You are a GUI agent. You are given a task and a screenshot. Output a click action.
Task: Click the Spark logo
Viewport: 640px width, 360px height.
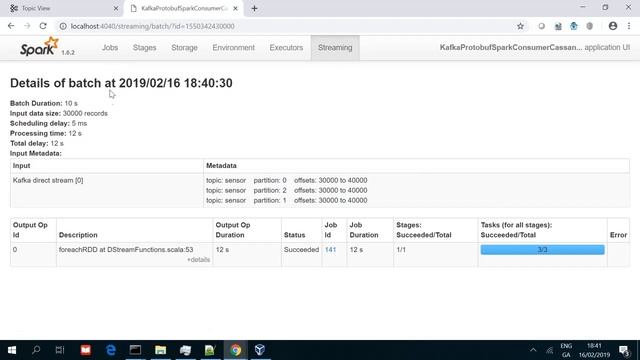point(40,47)
